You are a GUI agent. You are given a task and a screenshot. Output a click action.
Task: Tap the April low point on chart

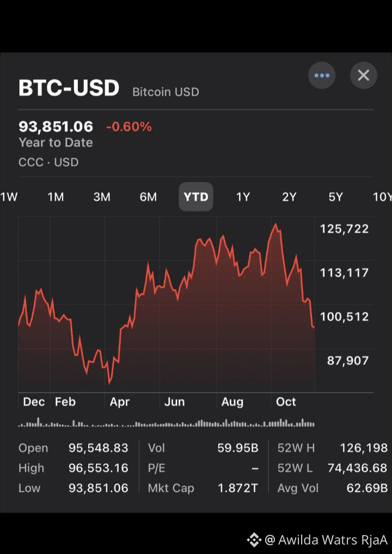tap(109, 383)
